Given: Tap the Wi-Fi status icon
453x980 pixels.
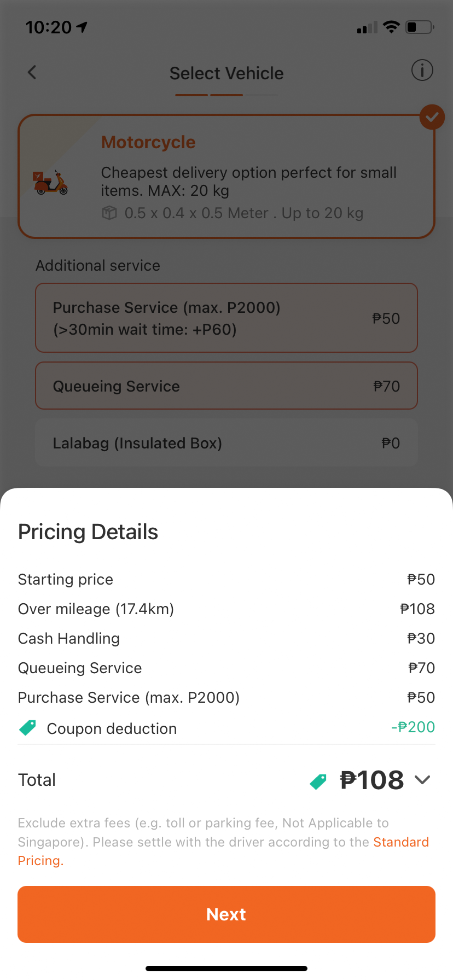Looking at the screenshot, I should click(x=391, y=27).
